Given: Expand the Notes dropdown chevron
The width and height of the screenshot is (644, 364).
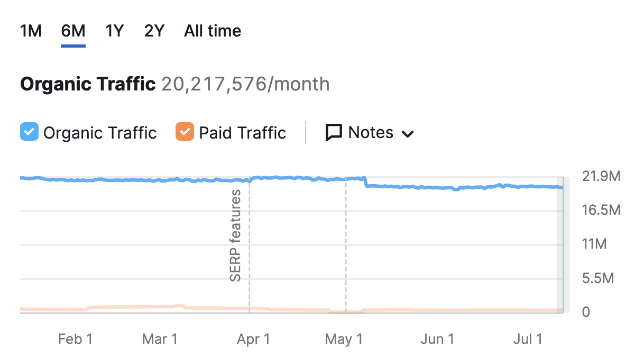Looking at the screenshot, I should (408, 134).
